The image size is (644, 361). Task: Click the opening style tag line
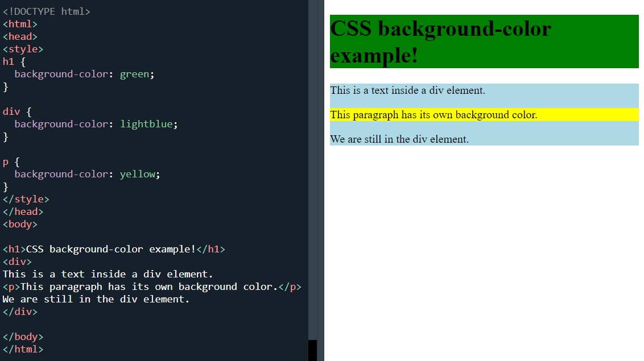[x=23, y=49]
